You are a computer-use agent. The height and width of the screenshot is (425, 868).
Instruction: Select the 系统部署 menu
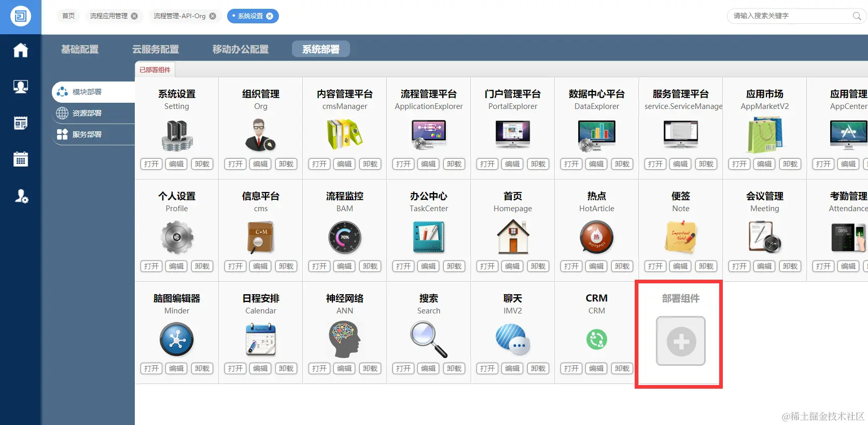321,49
